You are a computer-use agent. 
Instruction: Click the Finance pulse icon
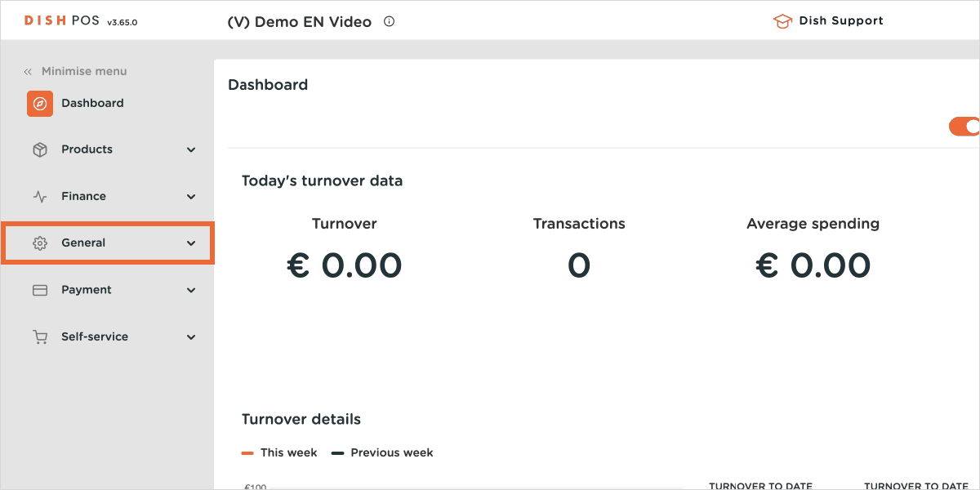tap(40, 197)
